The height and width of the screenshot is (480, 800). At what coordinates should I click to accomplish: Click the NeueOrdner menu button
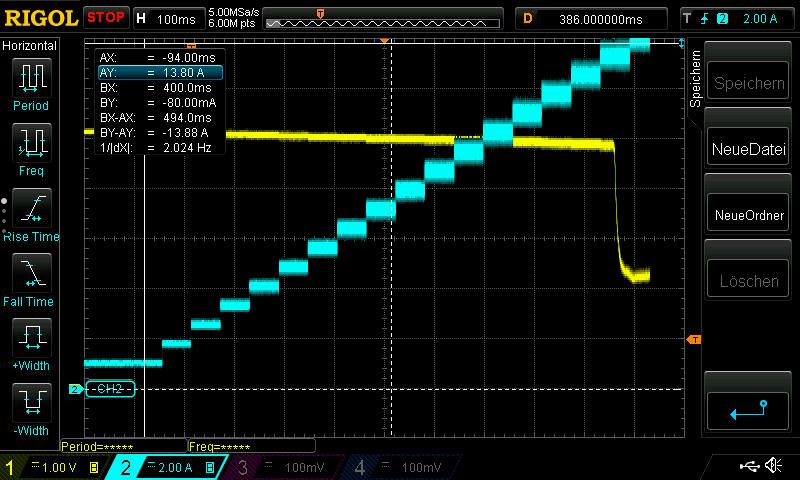[x=748, y=215]
